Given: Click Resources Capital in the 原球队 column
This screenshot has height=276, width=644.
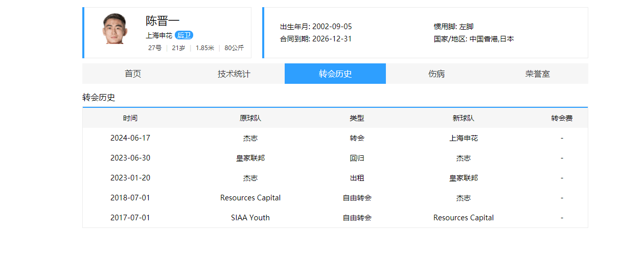Looking at the screenshot, I should pos(250,198).
